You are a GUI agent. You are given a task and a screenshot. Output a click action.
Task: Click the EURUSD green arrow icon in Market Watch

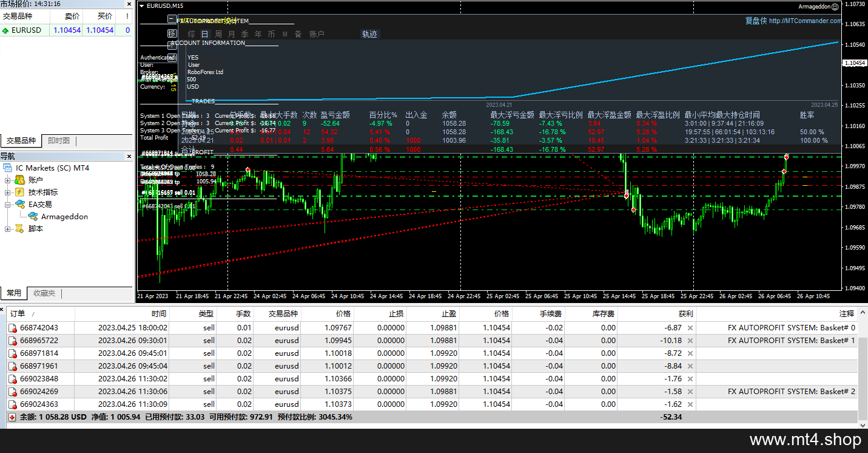point(5,30)
